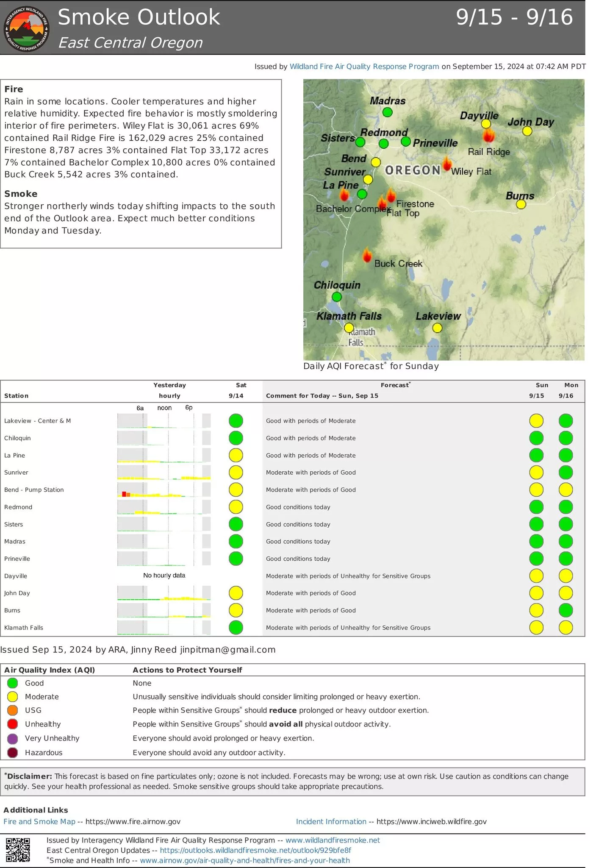Select the Sisters green marker on map
596x868 pixels.
360,142
